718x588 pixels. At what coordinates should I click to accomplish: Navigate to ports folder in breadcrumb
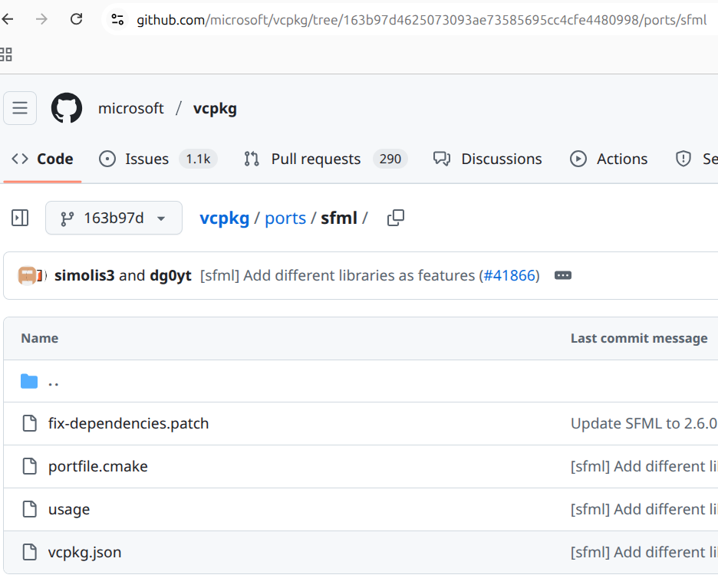point(285,218)
